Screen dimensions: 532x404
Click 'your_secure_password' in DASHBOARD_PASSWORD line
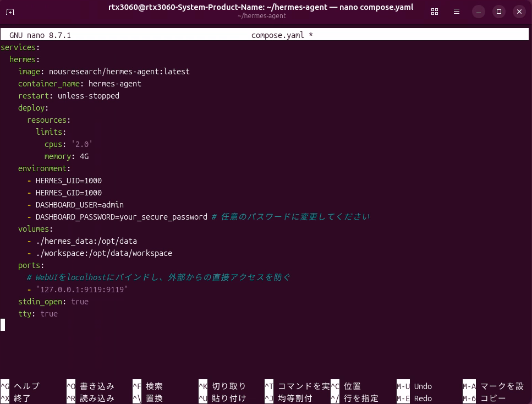(163, 217)
